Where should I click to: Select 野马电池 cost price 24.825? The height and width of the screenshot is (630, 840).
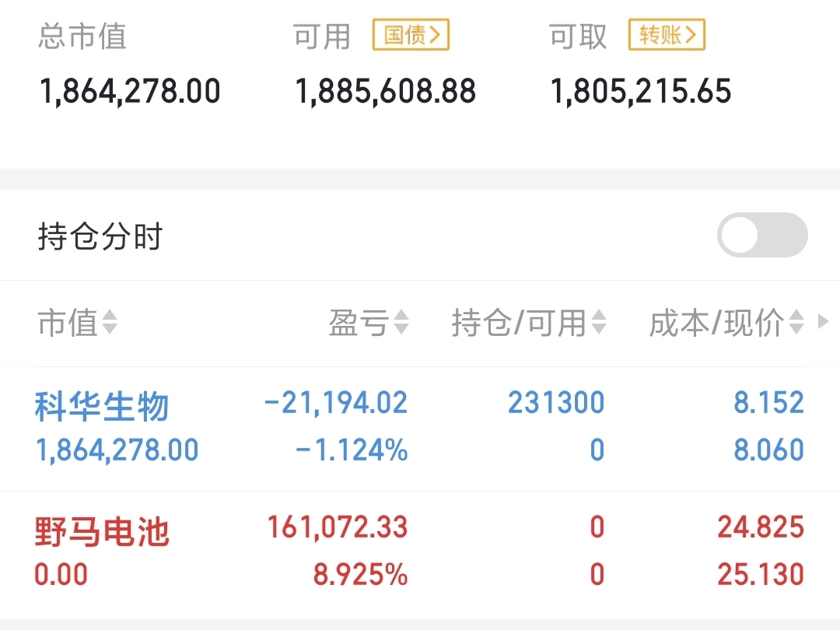pos(761,527)
